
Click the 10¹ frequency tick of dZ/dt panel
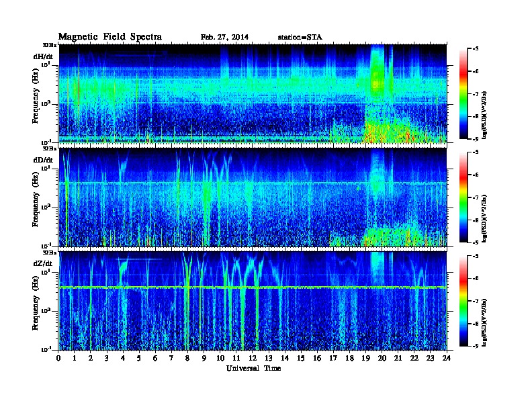point(46,271)
